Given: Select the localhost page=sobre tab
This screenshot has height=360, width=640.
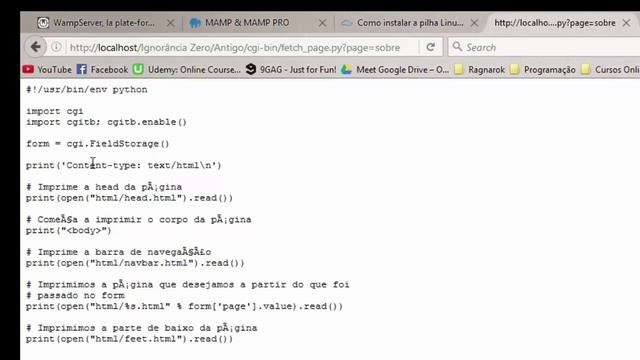Looking at the screenshot, I should pos(555,23).
